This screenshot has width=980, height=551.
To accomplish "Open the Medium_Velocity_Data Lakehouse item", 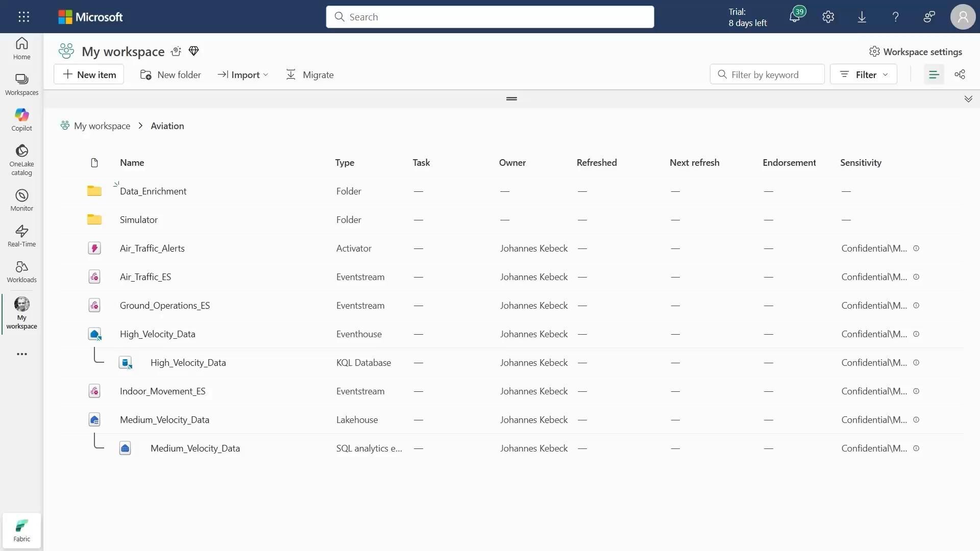I will click(x=164, y=420).
